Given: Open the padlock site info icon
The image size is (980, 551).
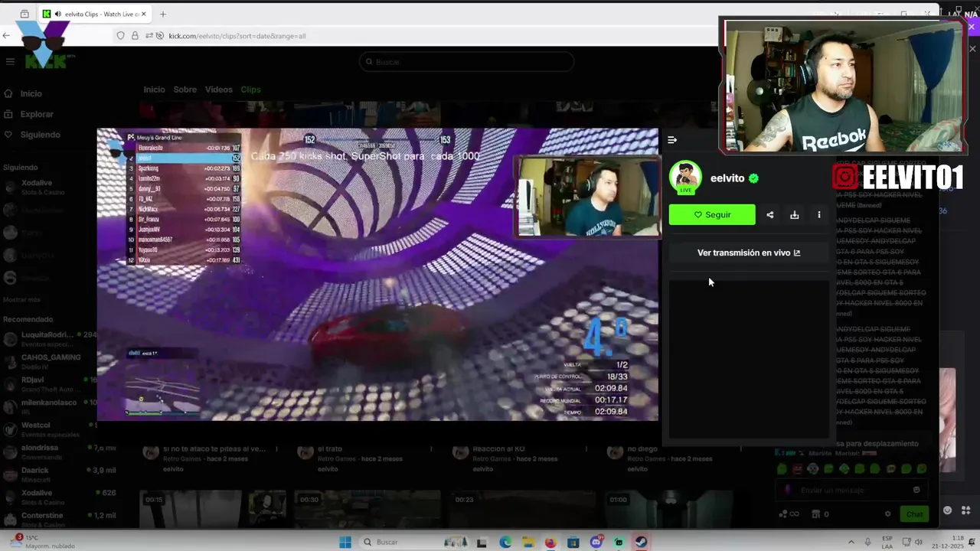Looking at the screenshot, I should pyautogui.click(x=135, y=36).
